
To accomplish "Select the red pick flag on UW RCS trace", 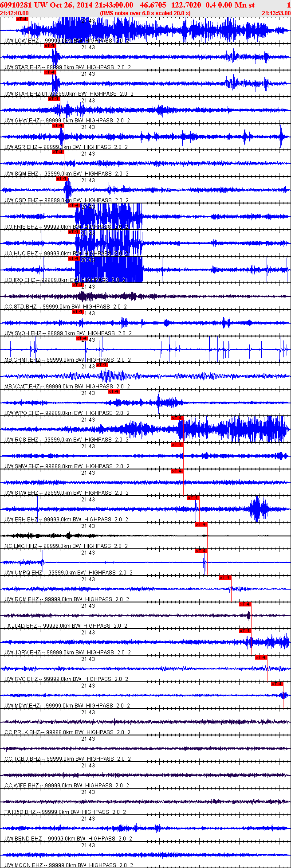I will click(x=177, y=418).
